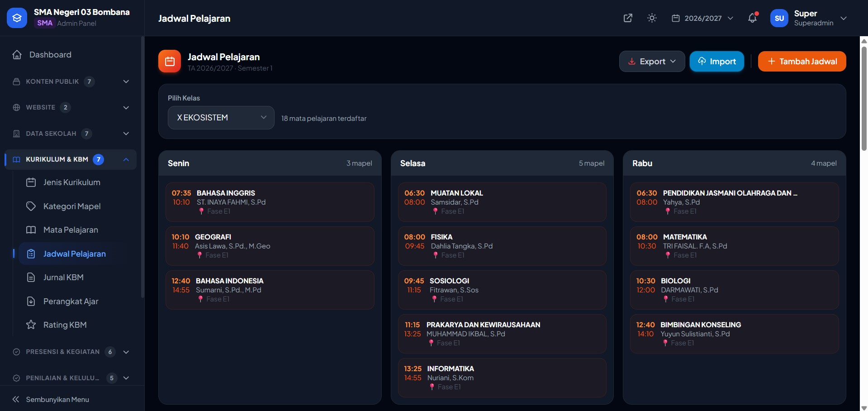This screenshot has width=868, height=411.
Task: Expand the KONTEN PUBLIK section
Action: pos(71,81)
